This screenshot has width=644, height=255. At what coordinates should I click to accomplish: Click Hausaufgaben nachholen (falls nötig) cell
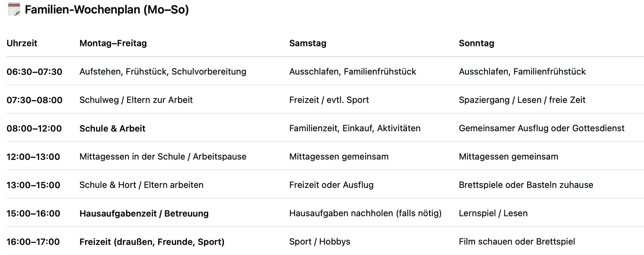click(x=365, y=213)
